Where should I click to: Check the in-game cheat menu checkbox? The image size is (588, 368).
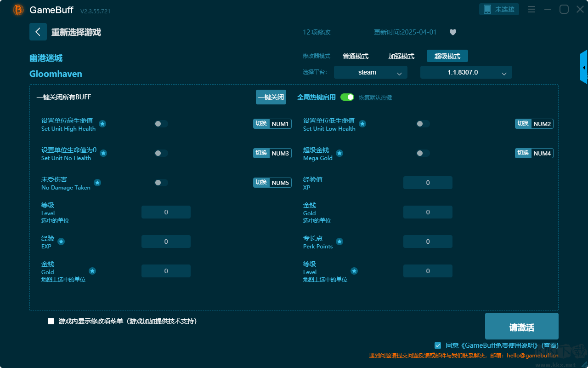click(51, 321)
